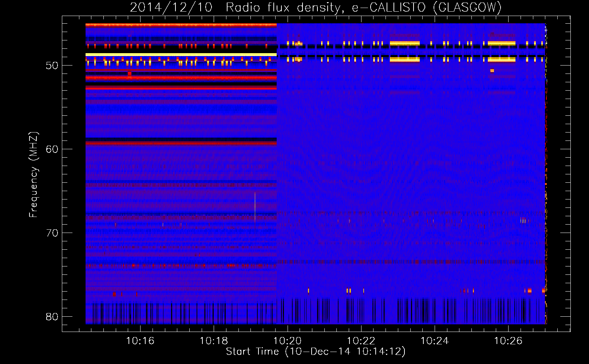Image resolution: width=589 pixels, height=364 pixels.
Task: Click the small red square near 51 MHz at left
Action: point(130,74)
